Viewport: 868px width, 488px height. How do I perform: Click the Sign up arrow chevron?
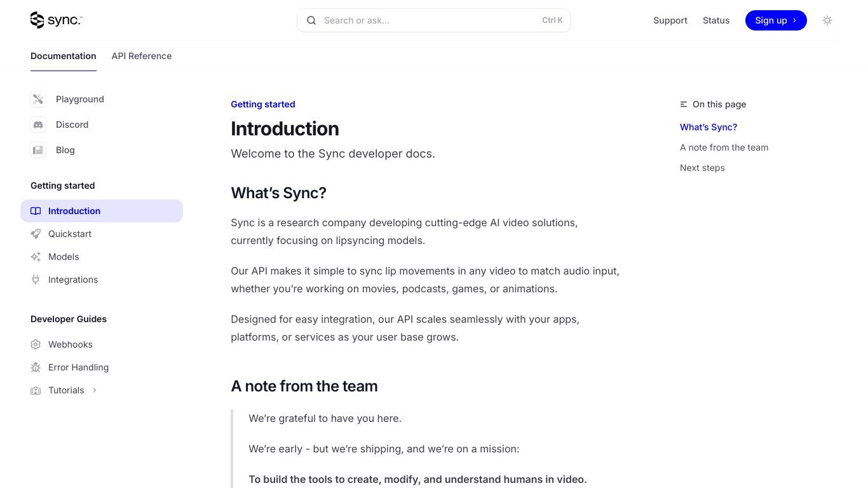coord(794,20)
